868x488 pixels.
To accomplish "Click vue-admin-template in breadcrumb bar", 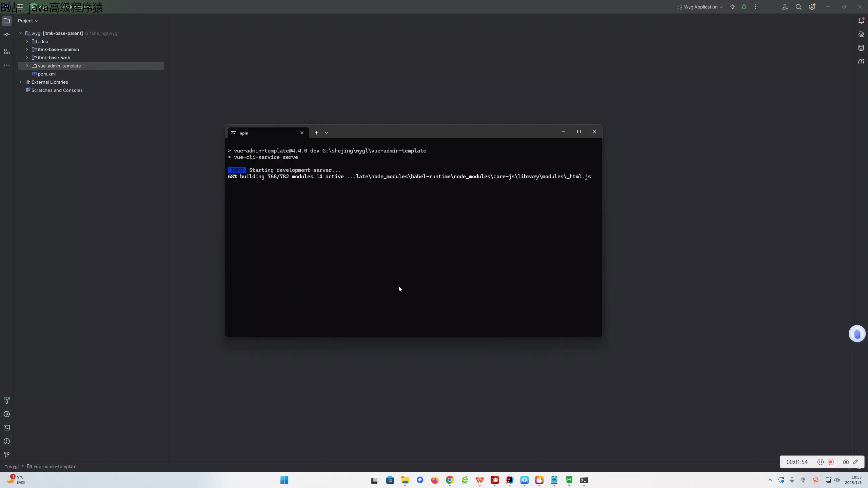I will click(55, 466).
